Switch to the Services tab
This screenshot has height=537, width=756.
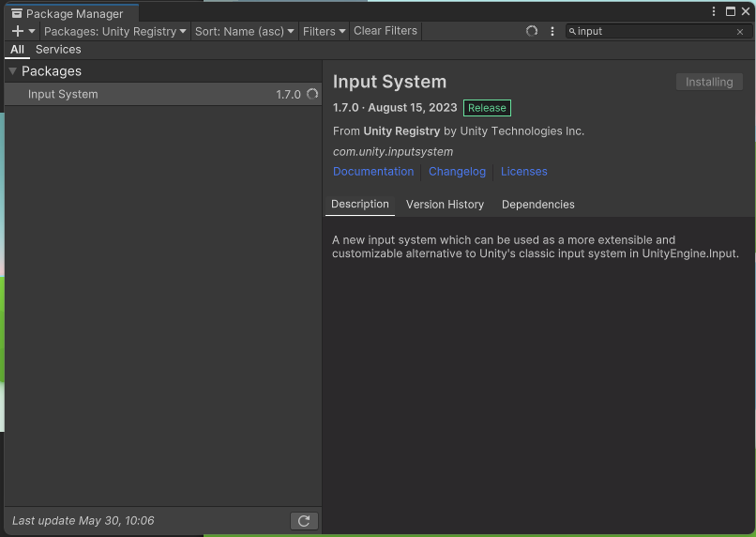(x=58, y=49)
